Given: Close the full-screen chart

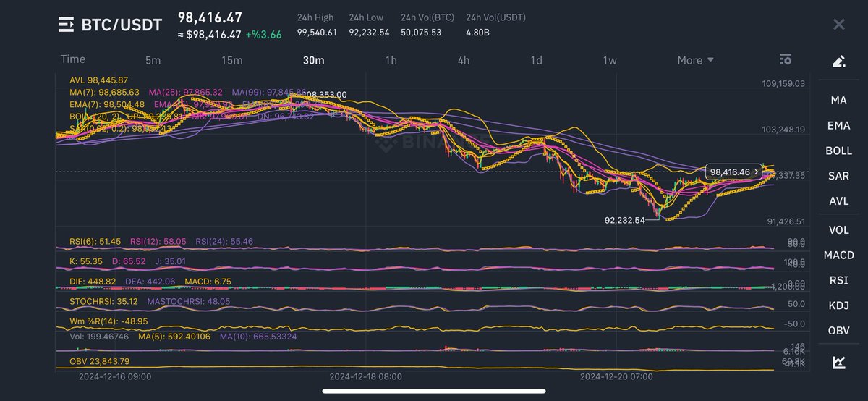Looking at the screenshot, I should [x=838, y=25].
